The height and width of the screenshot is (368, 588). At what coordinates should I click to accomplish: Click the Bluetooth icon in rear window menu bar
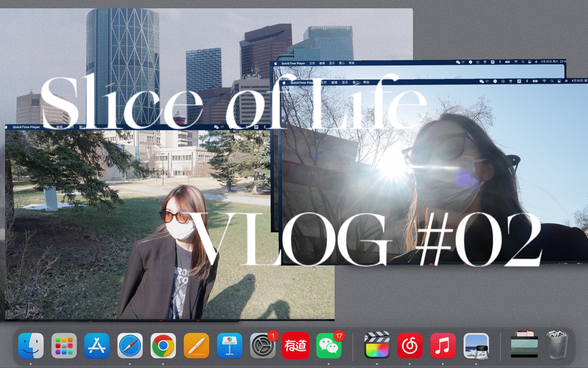[500, 62]
